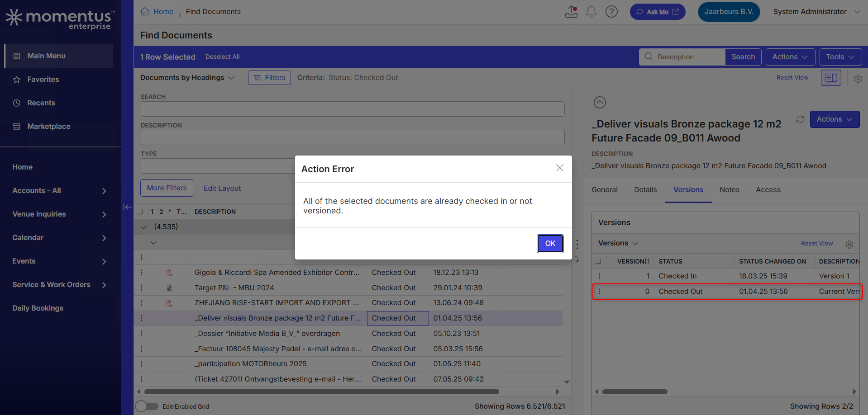Click the Main Menu sidebar icon

[17, 56]
